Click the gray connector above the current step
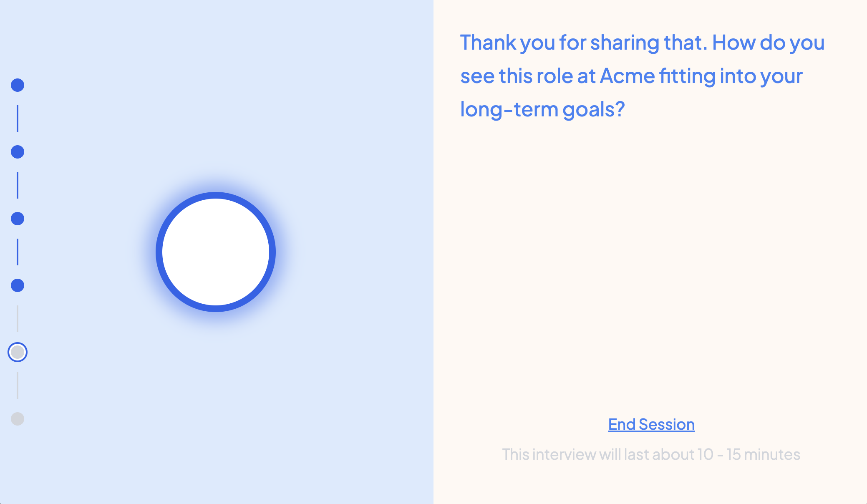 click(x=18, y=319)
